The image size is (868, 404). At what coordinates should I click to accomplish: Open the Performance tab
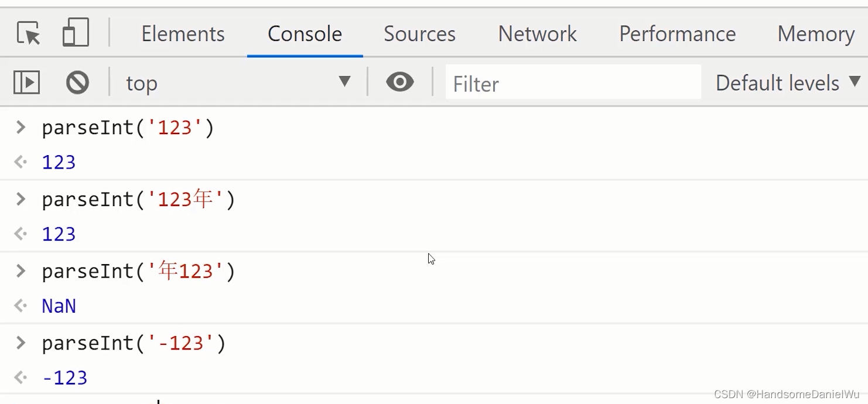[x=677, y=33]
